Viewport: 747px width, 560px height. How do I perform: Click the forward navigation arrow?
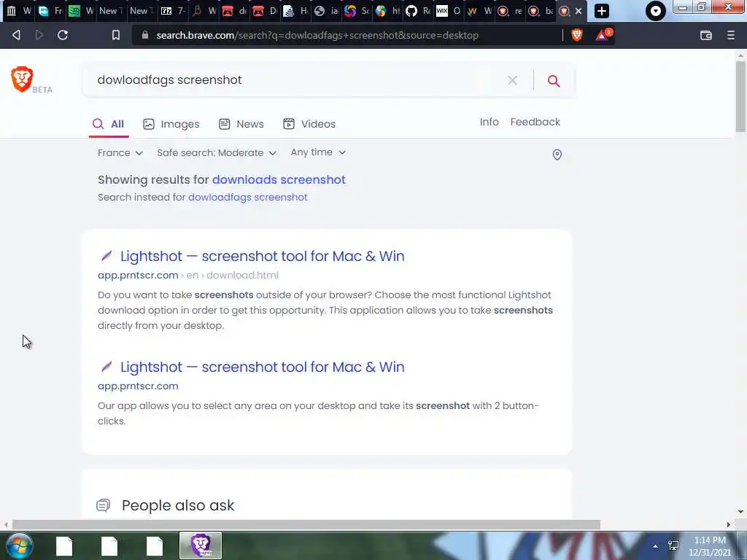pyautogui.click(x=39, y=35)
